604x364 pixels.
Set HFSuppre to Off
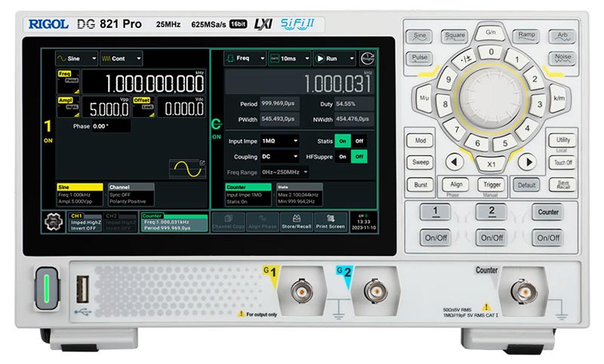point(359,156)
